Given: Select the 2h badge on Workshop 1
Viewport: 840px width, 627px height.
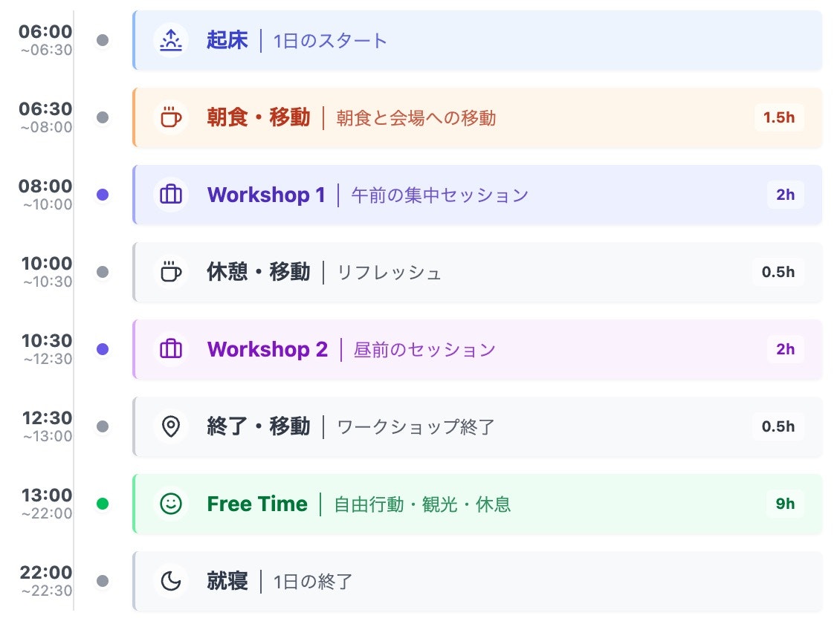Looking at the screenshot, I should point(785,195).
